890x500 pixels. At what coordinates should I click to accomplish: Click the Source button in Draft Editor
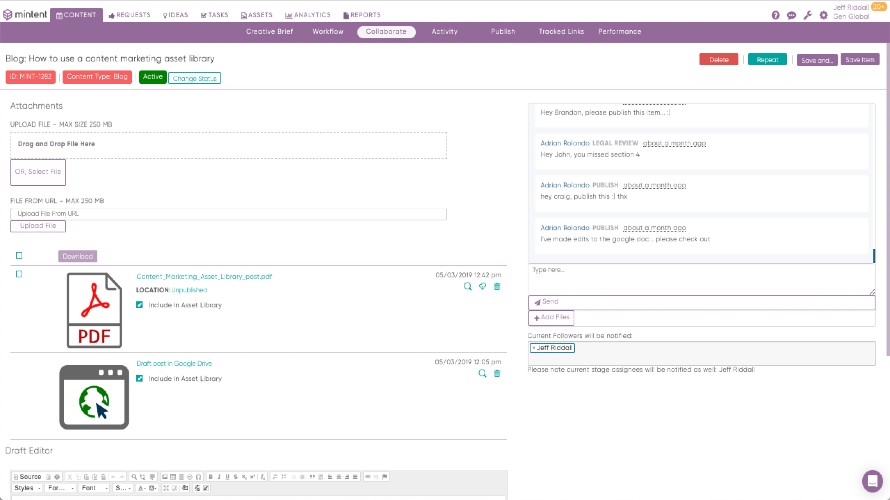coord(27,477)
